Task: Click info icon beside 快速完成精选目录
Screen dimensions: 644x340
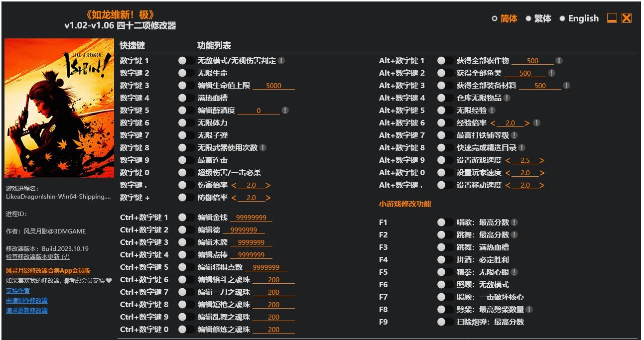Action: coord(521,148)
